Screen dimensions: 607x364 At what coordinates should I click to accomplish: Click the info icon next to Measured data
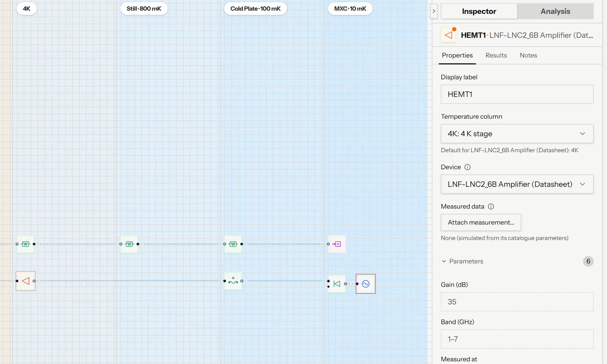coord(491,206)
